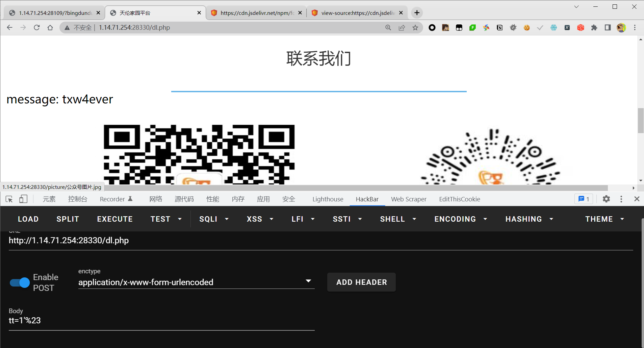Open DevTools settings gear icon
This screenshot has width=644, height=348.
pos(607,199)
